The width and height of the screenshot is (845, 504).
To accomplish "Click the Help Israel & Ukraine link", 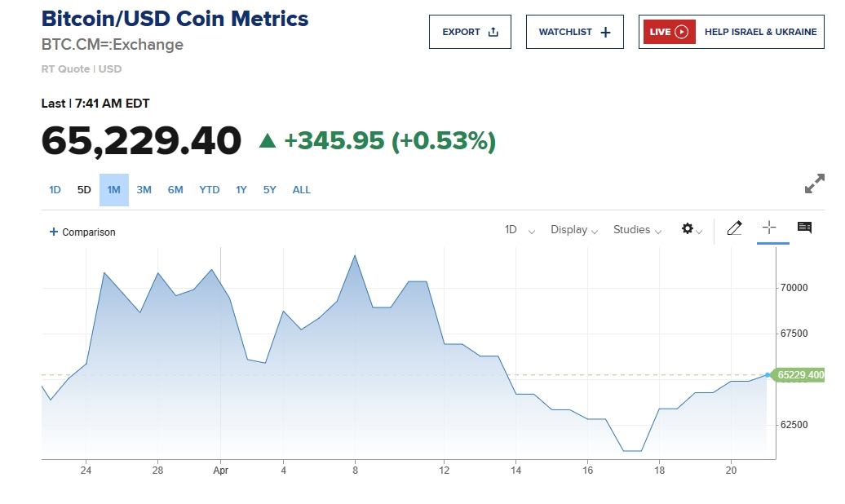I will pos(760,32).
